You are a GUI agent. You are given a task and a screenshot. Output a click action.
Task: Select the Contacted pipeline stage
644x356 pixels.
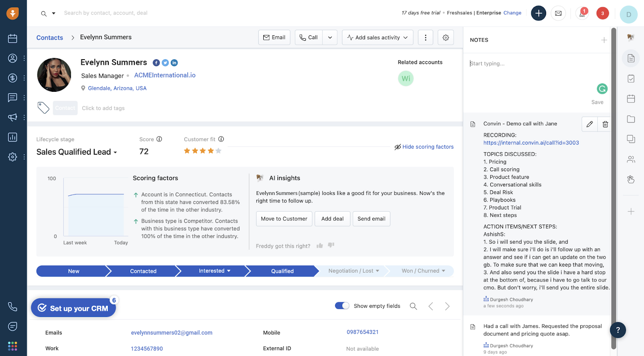(x=143, y=271)
